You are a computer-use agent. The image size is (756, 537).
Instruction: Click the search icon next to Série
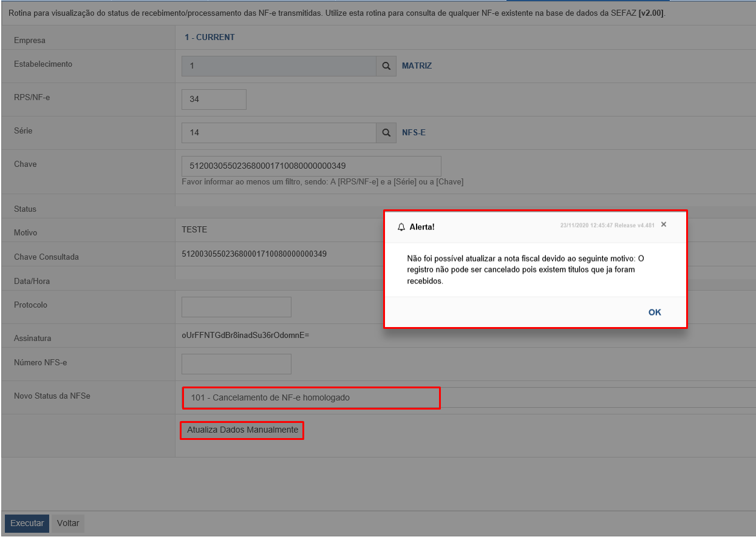(386, 132)
